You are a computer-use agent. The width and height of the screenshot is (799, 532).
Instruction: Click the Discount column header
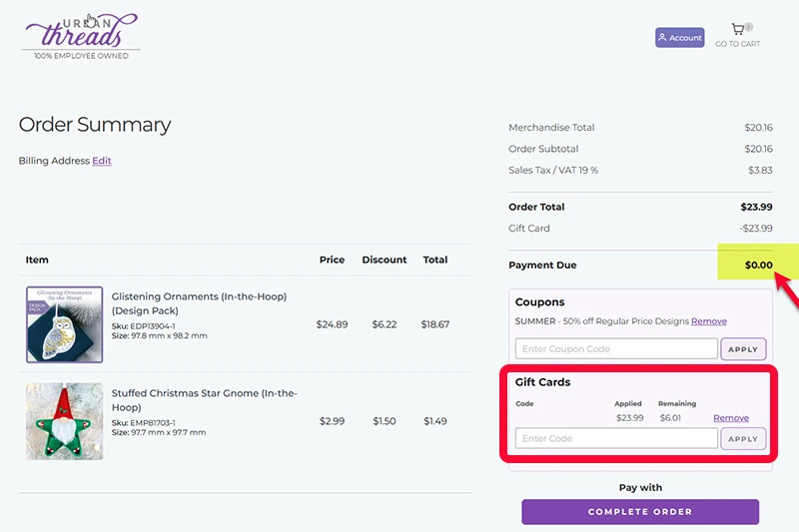click(384, 260)
